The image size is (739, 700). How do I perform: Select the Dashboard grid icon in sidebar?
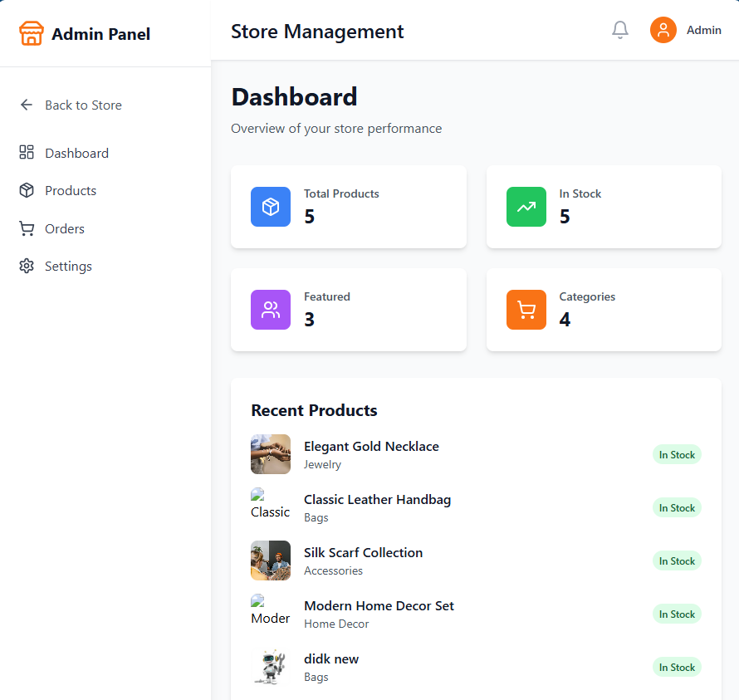coord(25,153)
